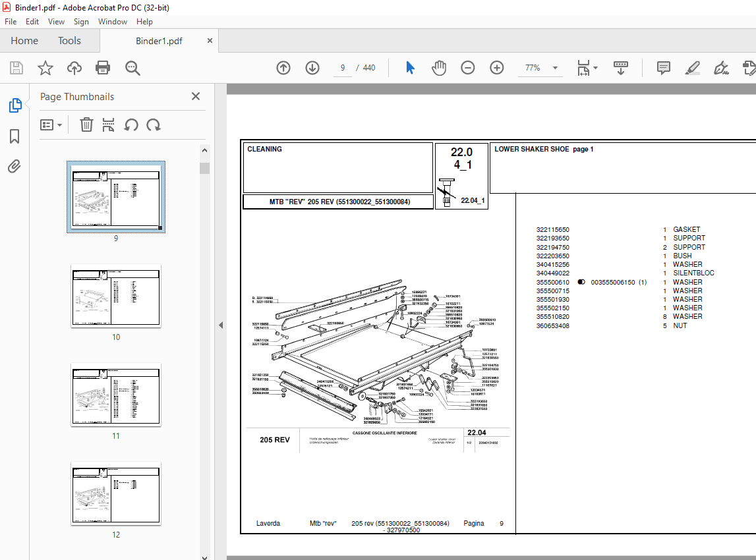Open thumbnail options dropdown menu
Viewport: 756px width, 560px height.
(51, 125)
